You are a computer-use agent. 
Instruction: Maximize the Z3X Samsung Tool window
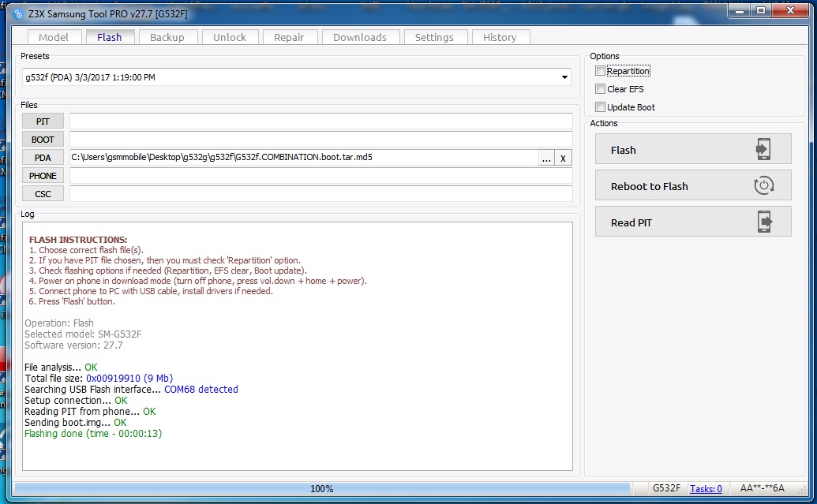click(761, 10)
